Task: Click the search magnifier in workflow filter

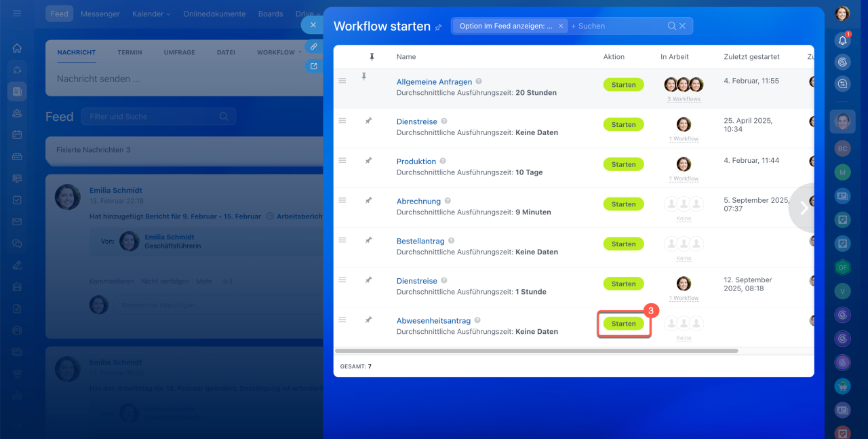Action: 671,26
